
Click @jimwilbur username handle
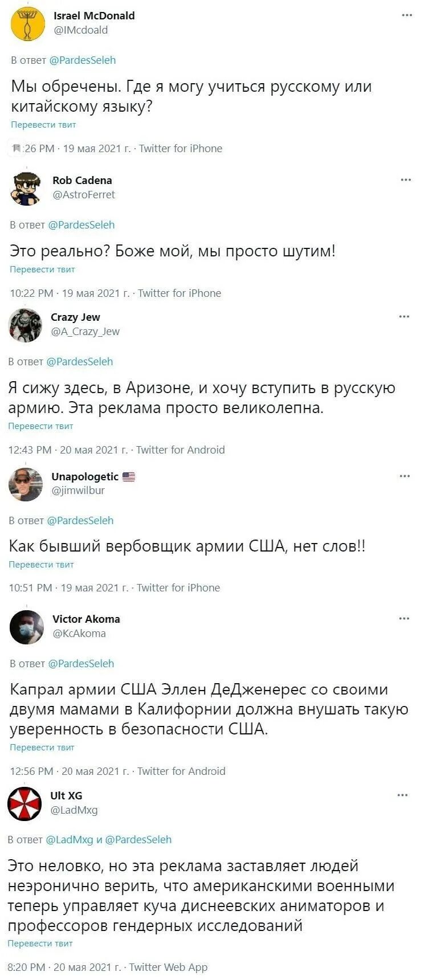(x=78, y=490)
